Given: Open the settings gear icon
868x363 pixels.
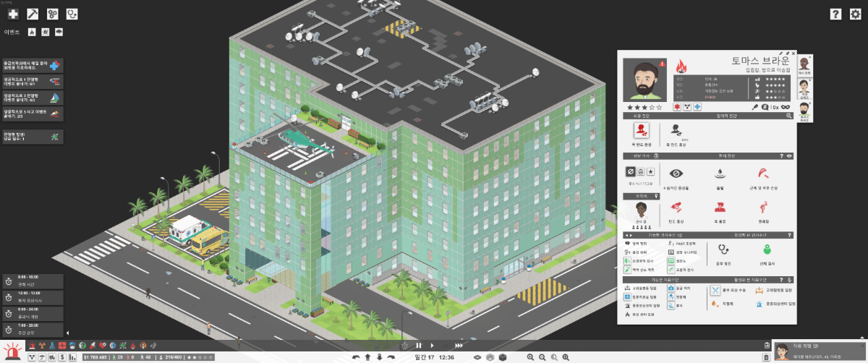Looking at the screenshot, I should tap(855, 14).
